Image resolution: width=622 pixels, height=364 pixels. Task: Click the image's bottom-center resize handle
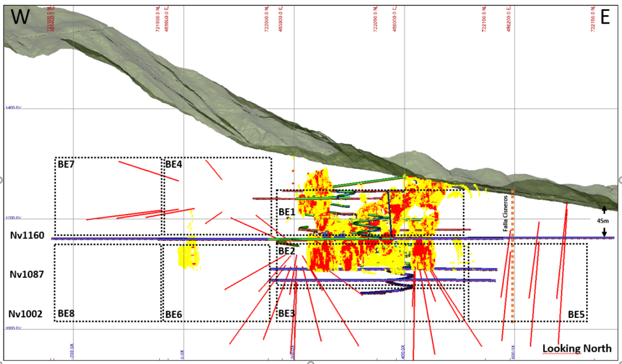pos(311,362)
